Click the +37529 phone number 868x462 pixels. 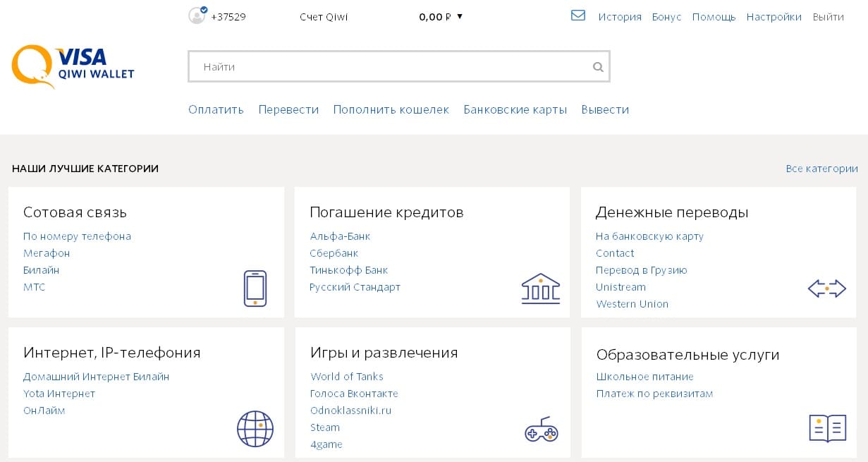228,17
